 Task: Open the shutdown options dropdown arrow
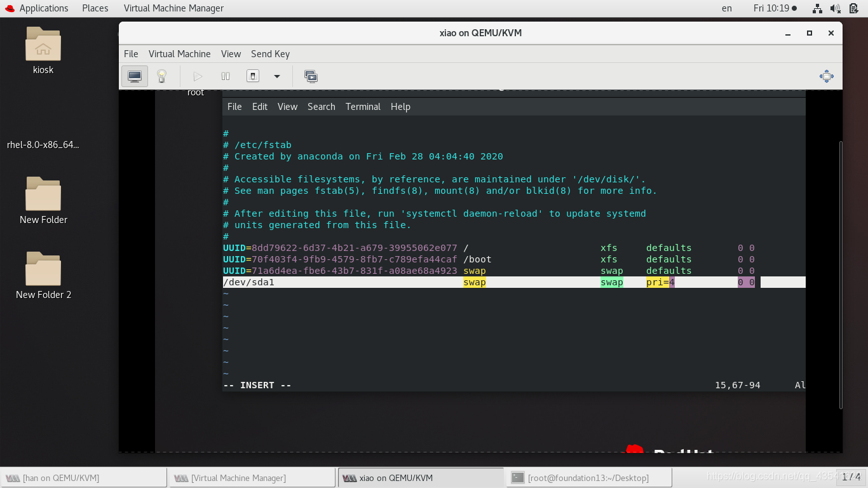pyautogui.click(x=277, y=76)
